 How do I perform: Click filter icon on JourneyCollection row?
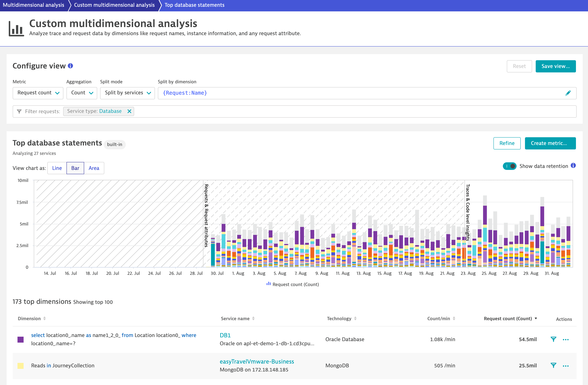pos(553,365)
